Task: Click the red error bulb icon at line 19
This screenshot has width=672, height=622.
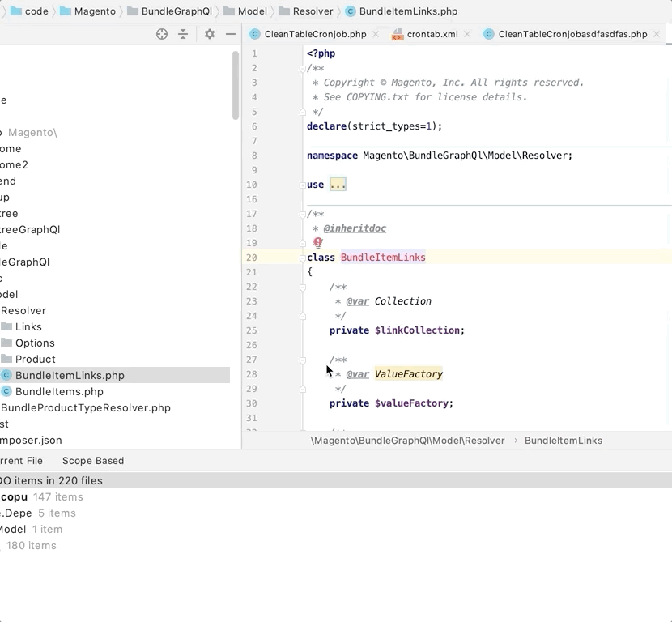Action: point(317,243)
